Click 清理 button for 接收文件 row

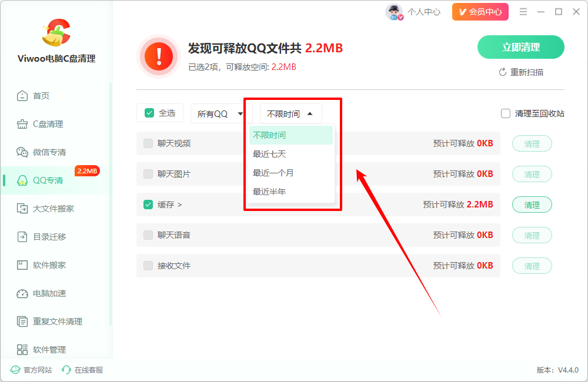(532, 266)
